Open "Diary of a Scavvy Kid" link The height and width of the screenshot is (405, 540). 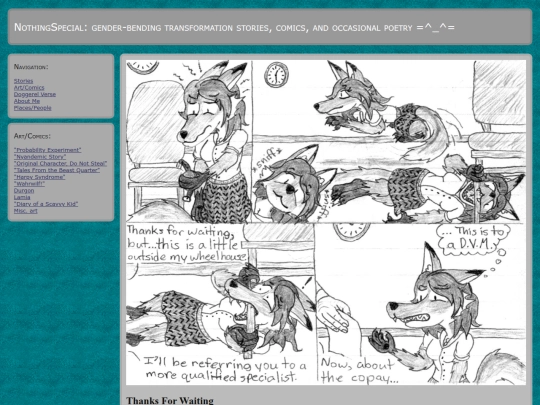[46, 204]
